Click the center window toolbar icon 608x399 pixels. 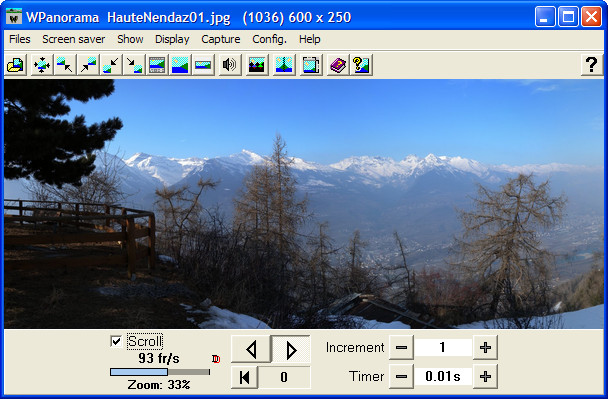point(41,65)
